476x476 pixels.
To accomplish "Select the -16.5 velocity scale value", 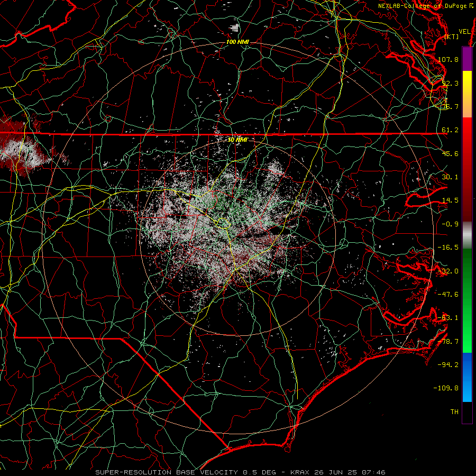I will (x=448, y=248).
